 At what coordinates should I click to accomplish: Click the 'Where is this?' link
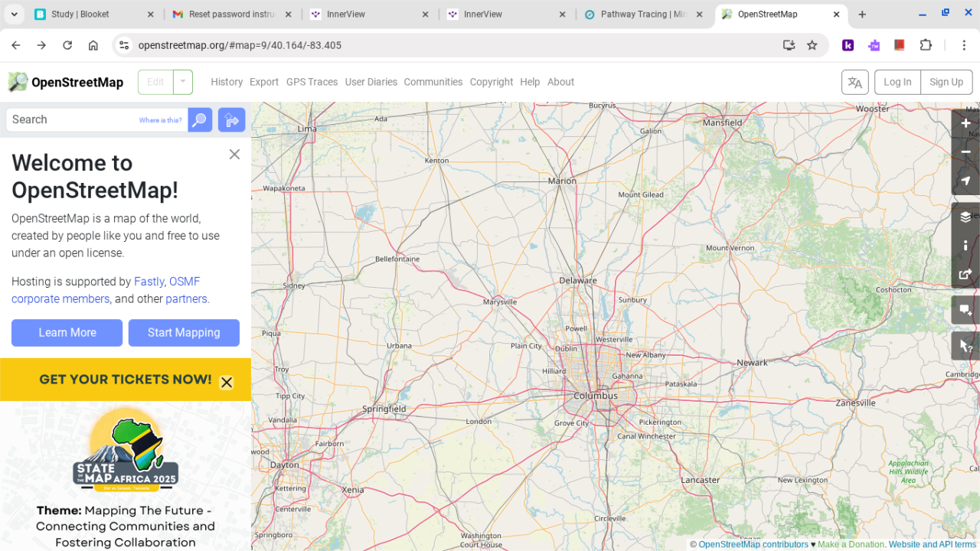pos(161,120)
